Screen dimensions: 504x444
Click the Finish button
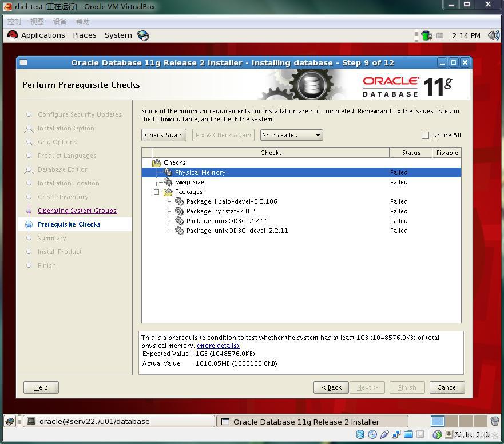[x=407, y=387]
